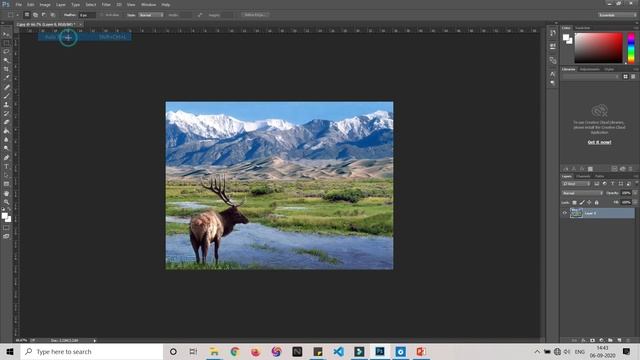Click the Add to selection icon

click(x=36, y=15)
